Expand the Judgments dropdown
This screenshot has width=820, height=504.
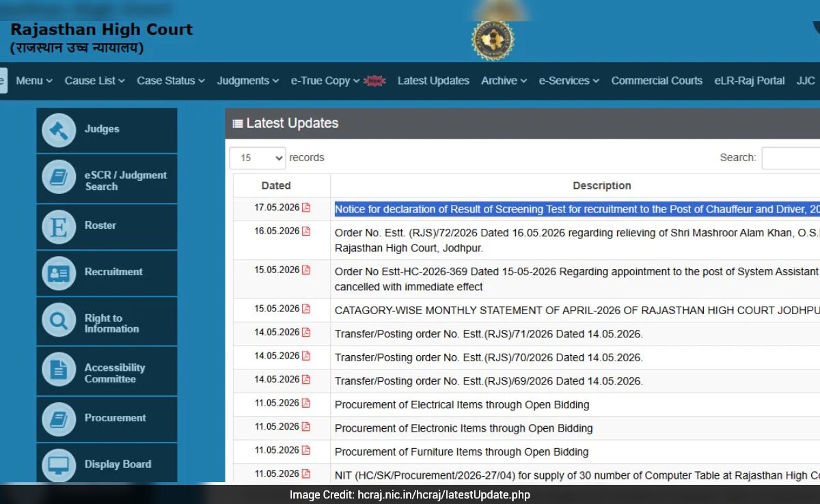(248, 81)
